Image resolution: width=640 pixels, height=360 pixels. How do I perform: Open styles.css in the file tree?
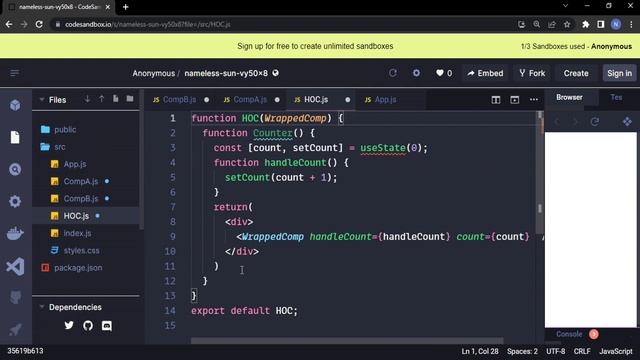click(x=81, y=250)
